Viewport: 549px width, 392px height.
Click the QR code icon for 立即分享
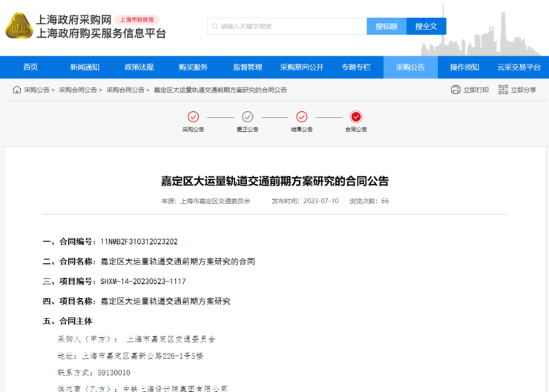[x=503, y=90]
